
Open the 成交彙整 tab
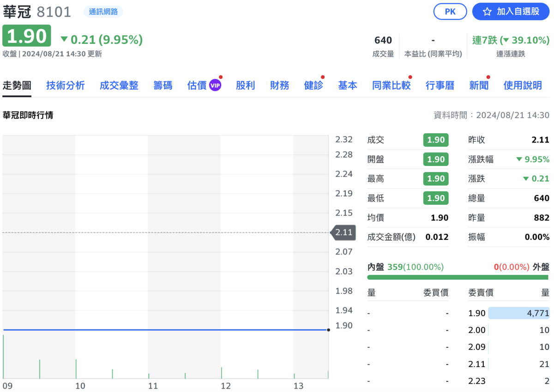pos(119,85)
